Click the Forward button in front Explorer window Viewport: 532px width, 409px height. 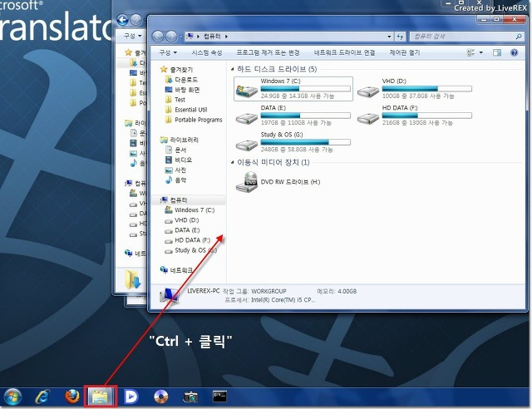pyautogui.click(x=171, y=37)
